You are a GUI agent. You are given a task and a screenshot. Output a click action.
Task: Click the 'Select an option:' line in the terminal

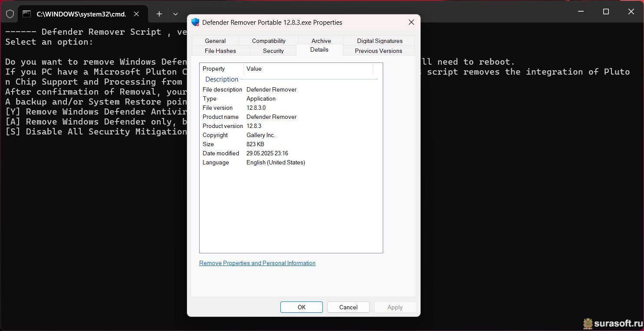point(49,42)
